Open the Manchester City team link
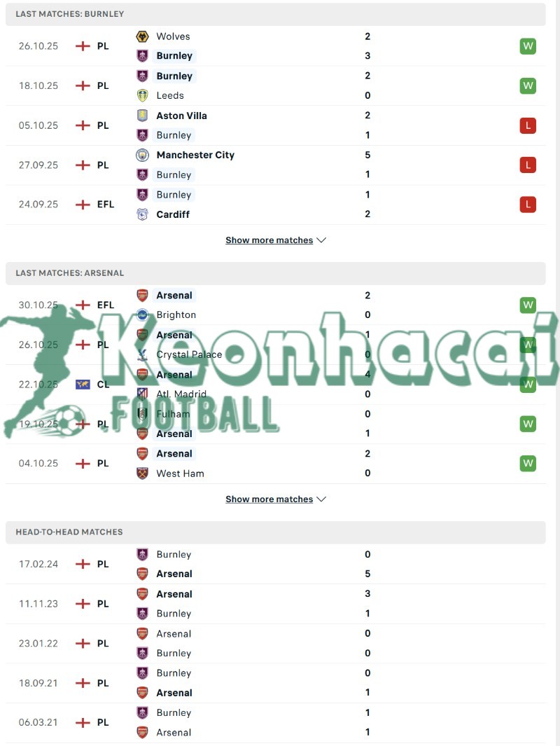Screen dimensions: 560x746 tap(195, 155)
